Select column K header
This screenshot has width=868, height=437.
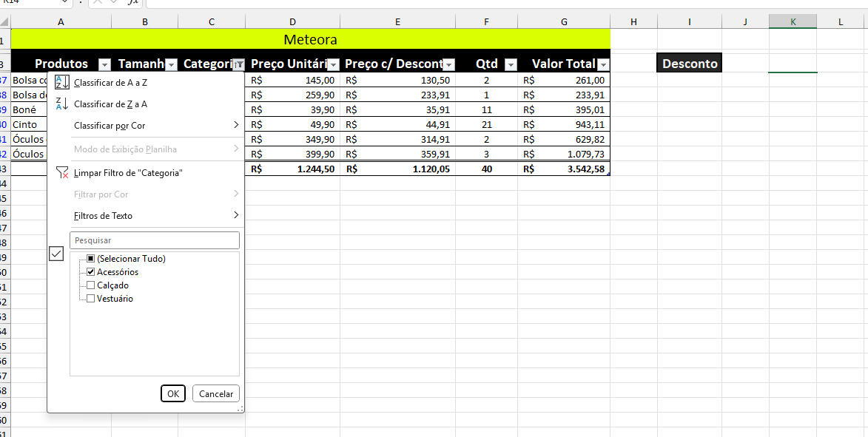[793, 21]
